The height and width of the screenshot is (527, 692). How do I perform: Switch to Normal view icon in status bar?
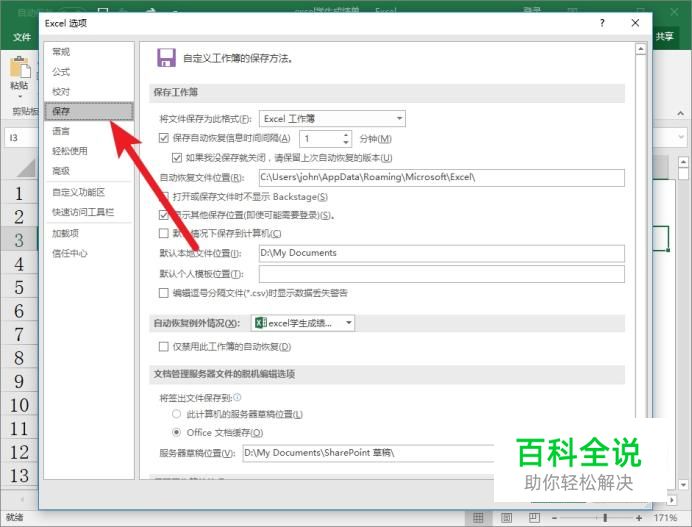(478, 517)
